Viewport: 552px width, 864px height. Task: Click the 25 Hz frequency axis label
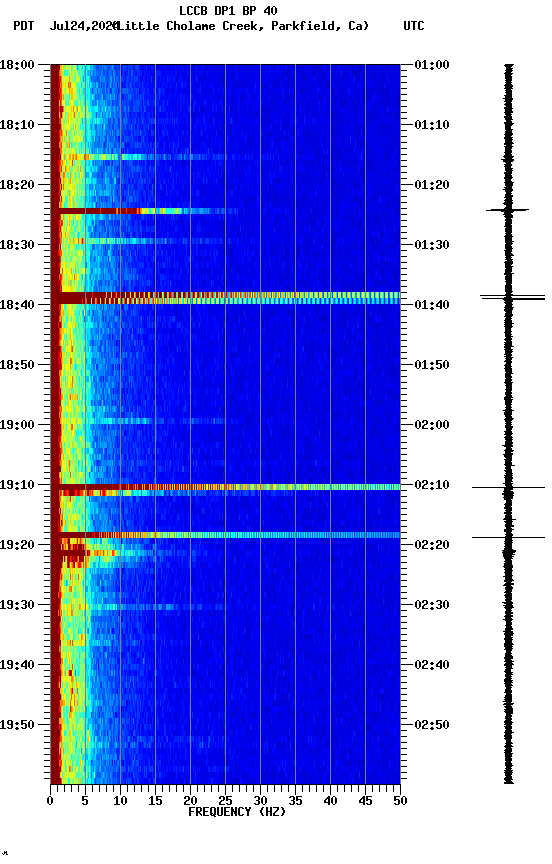coord(225,801)
